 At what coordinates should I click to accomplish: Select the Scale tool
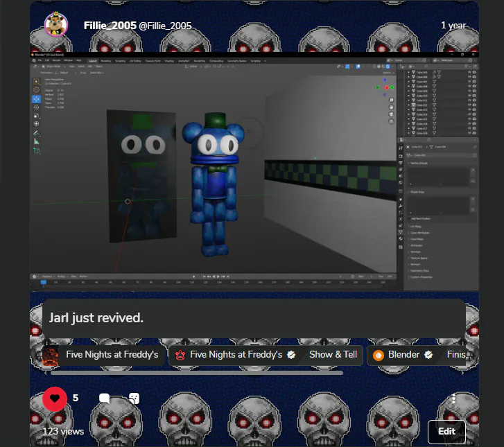click(36, 116)
